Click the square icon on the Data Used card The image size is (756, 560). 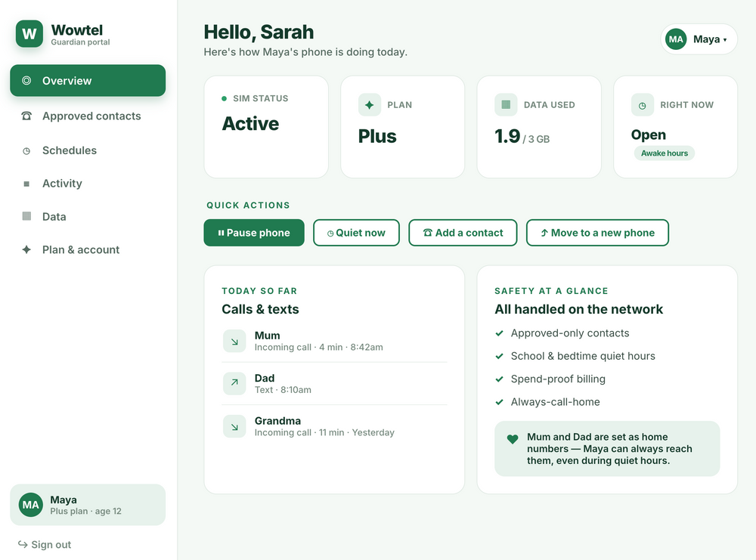(x=506, y=104)
